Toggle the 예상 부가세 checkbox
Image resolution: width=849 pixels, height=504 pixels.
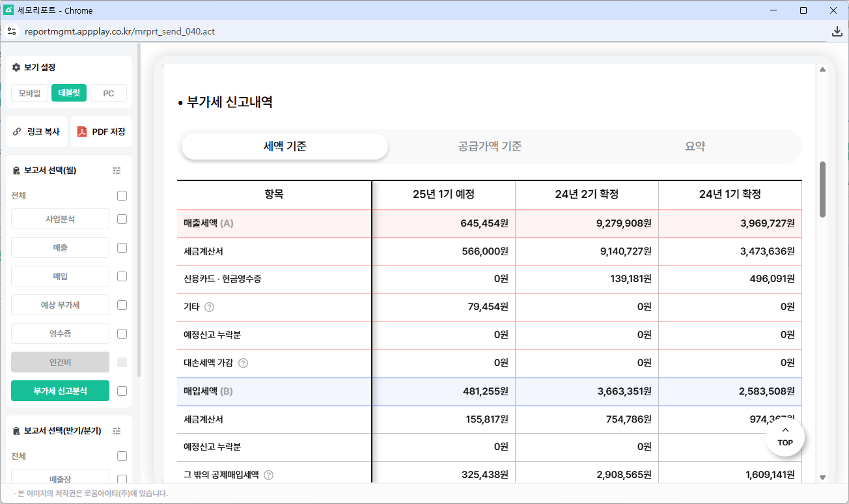[x=122, y=305]
